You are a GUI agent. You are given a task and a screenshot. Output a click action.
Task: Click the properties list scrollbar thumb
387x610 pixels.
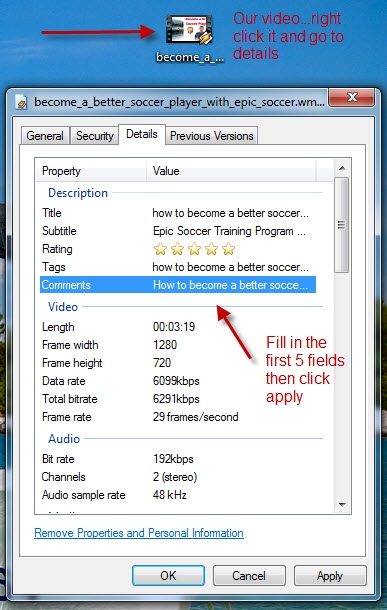(342, 225)
